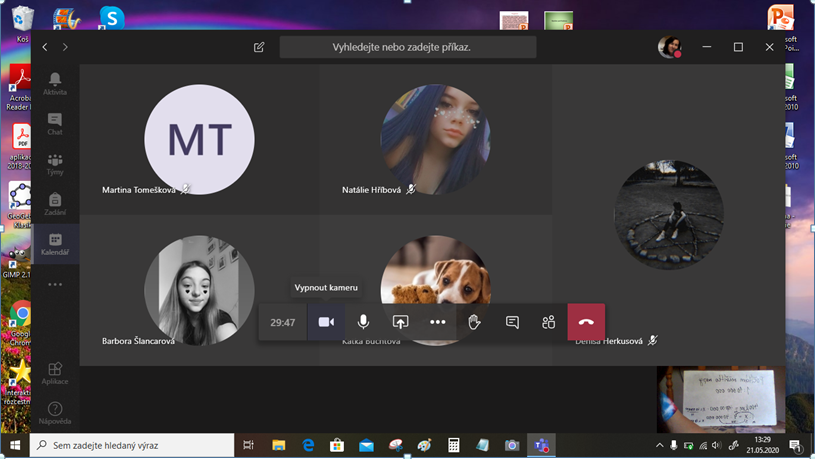This screenshot has height=459, width=815.
Task: Open Aktivita in the Teams sidebar
Action: (x=55, y=84)
